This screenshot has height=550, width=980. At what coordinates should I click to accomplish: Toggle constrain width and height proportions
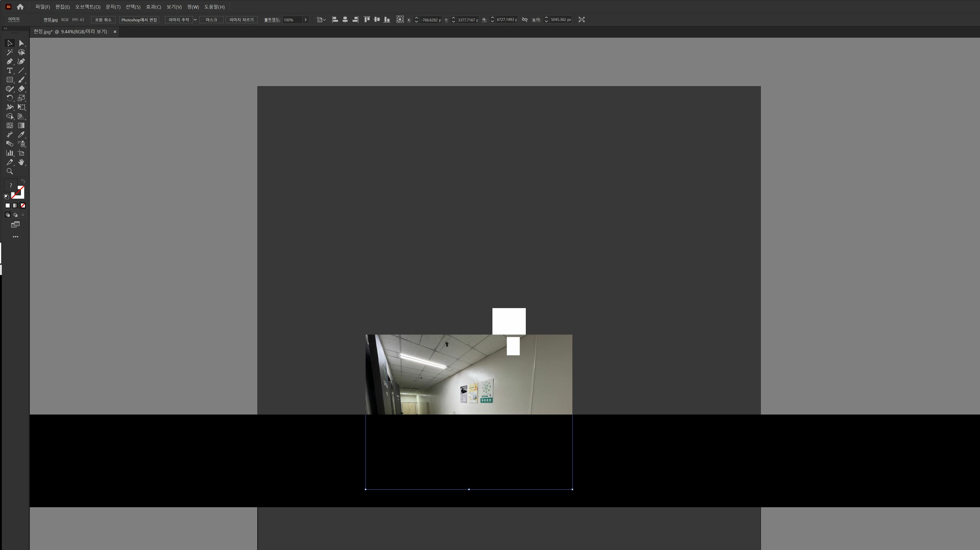(525, 19)
